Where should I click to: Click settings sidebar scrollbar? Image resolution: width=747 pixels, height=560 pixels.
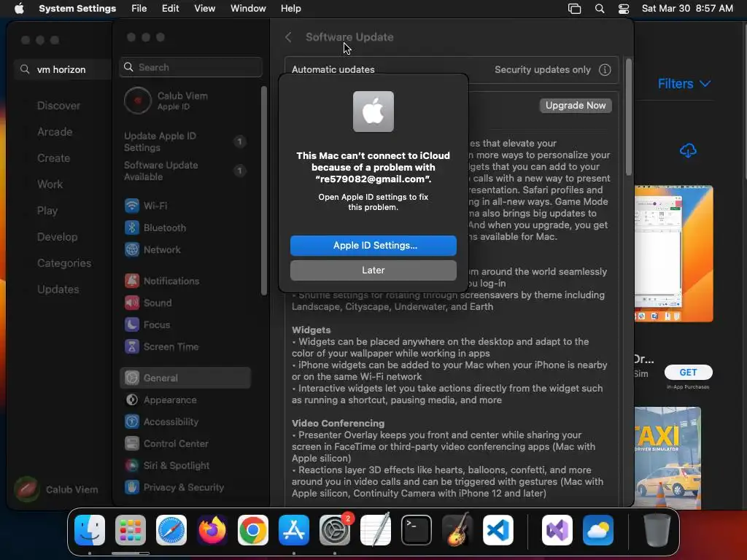pyautogui.click(x=264, y=190)
